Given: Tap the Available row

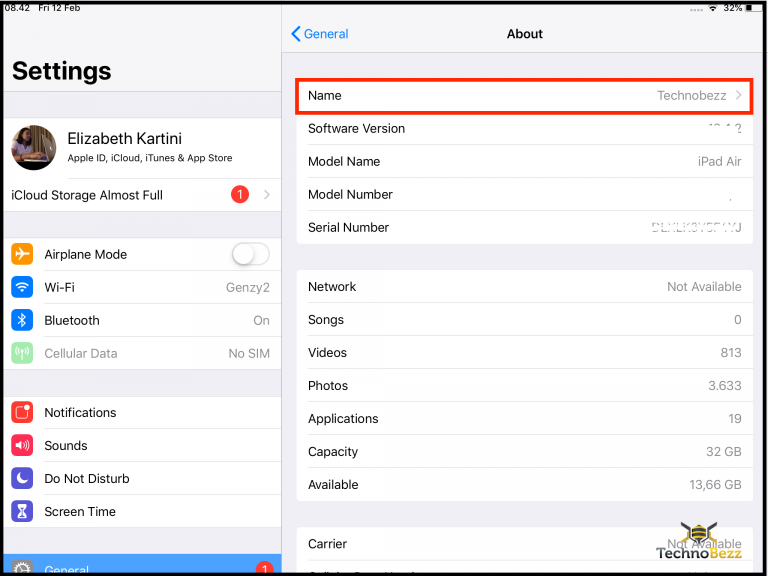Looking at the screenshot, I should pyautogui.click(x=525, y=484).
